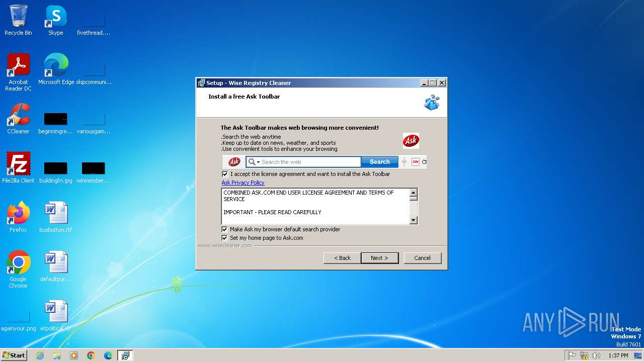Minimize the Setup window
Viewport: 644px width, 362px height.
424,83
